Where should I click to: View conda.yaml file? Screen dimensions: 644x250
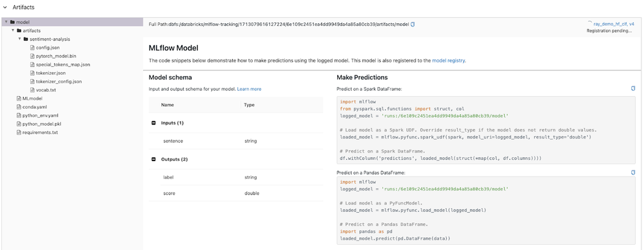click(x=35, y=107)
